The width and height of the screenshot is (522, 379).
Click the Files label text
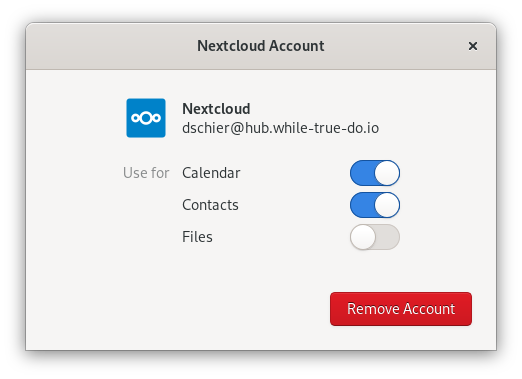[197, 237]
